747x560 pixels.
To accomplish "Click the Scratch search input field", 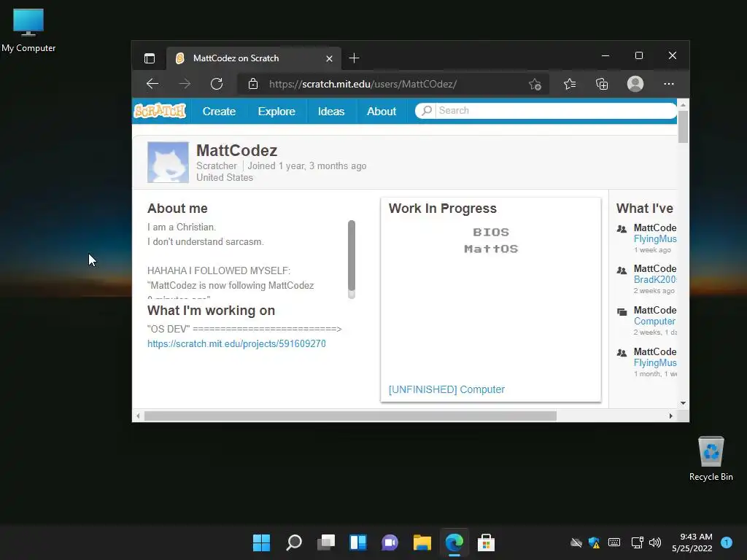I will [555, 111].
